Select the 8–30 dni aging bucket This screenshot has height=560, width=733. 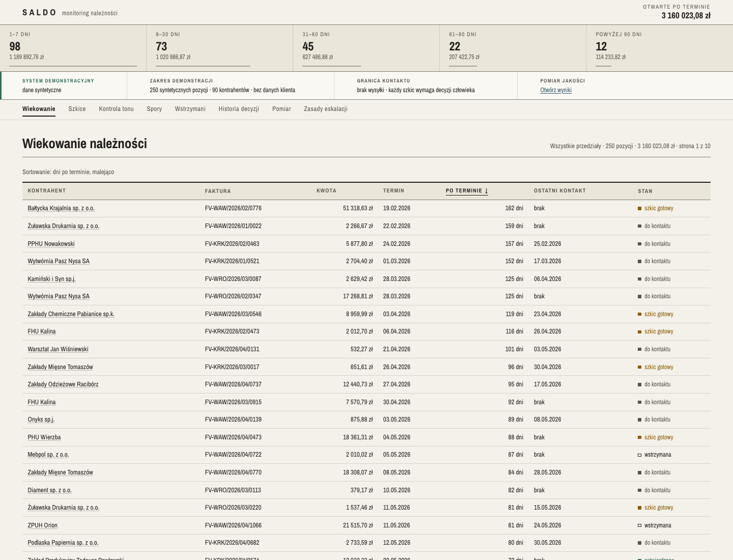click(x=220, y=48)
